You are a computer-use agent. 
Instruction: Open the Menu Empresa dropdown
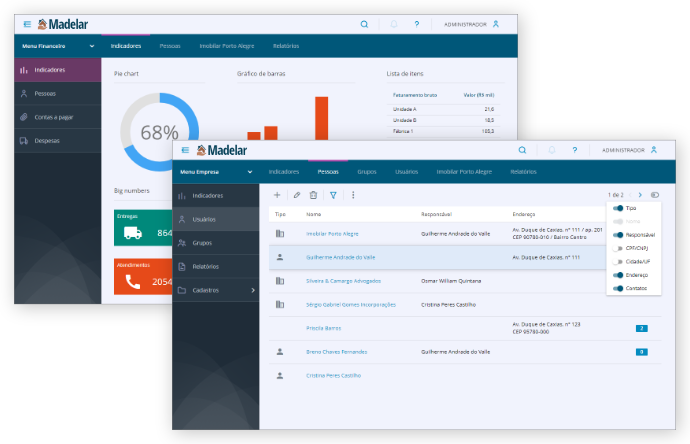216,172
